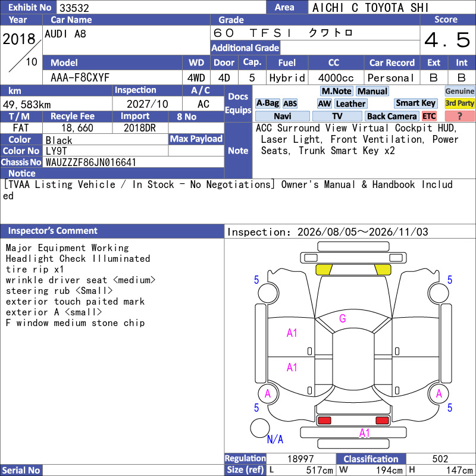Click the area value AICHI C TOYOTA SHI
This screenshot has width=476, height=476.
[x=370, y=8]
